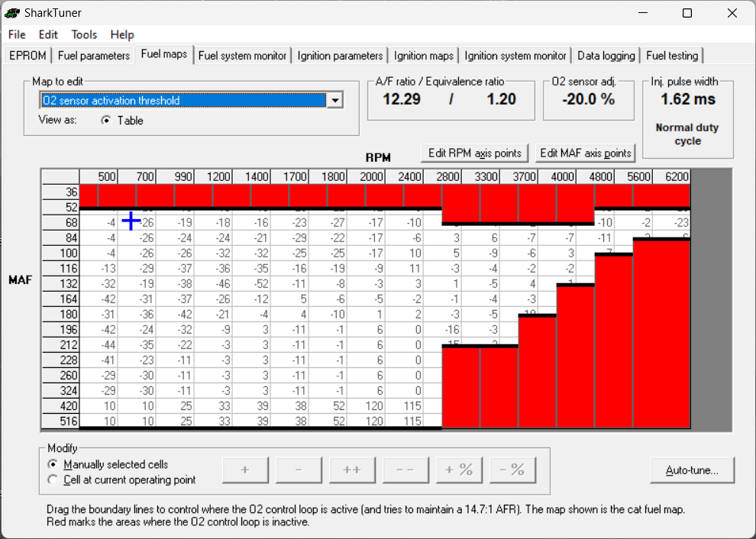Screen dimensions: 756x539
Task: Switch to the Fuel parameters tab
Action: [x=93, y=56]
